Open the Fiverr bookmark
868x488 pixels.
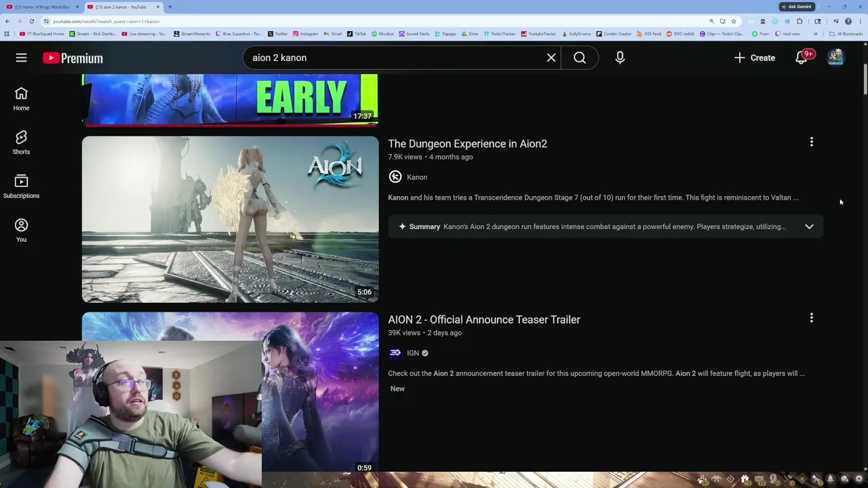761,34
